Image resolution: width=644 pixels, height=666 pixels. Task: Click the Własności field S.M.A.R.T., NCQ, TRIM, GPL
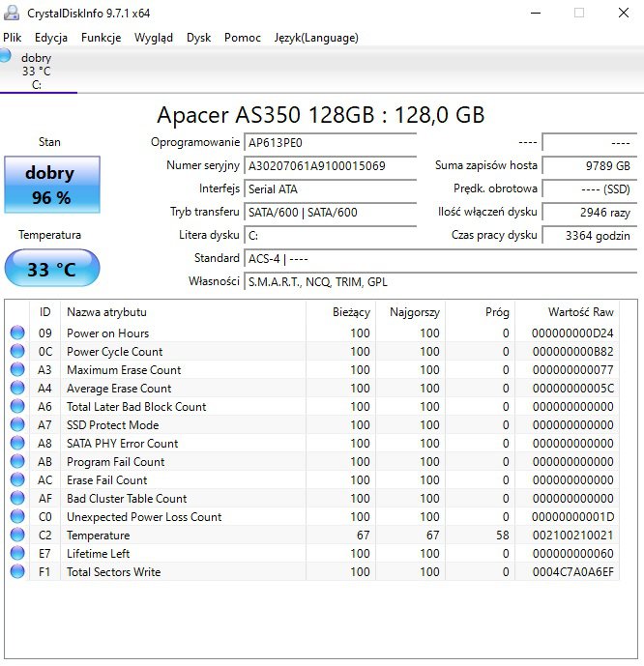441,282
